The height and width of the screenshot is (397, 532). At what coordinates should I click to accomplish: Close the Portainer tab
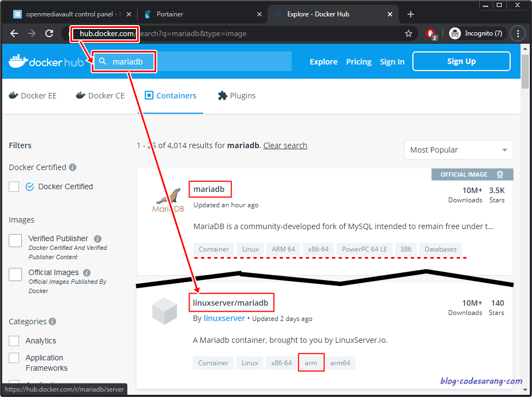(x=259, y=14)
